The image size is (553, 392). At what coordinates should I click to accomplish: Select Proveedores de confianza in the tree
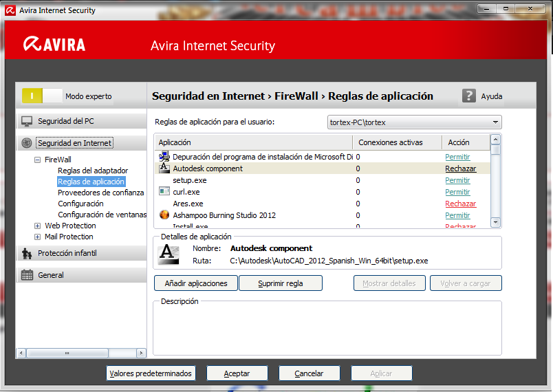(x=101, y=193)
